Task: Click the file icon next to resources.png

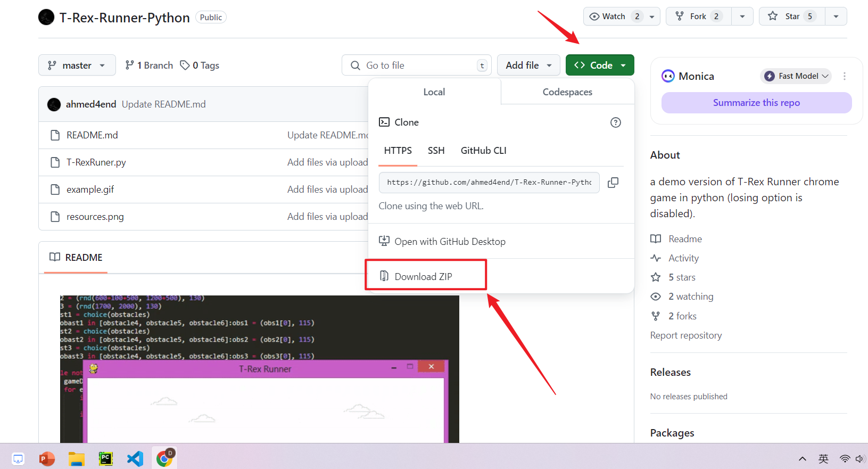Action: point(55,217)
